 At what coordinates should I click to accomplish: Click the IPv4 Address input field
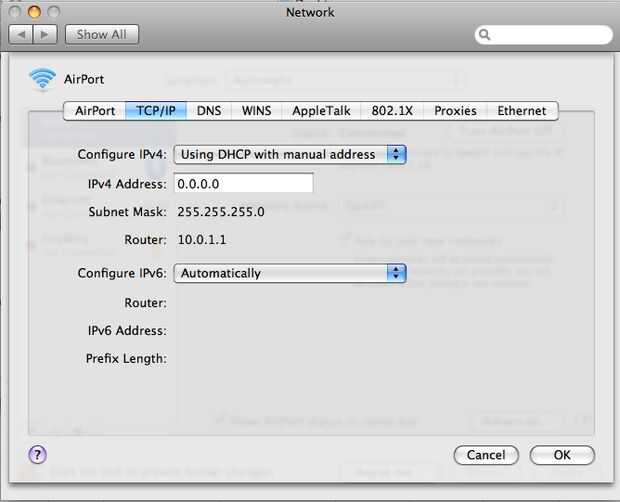click(x=244, y=183)
